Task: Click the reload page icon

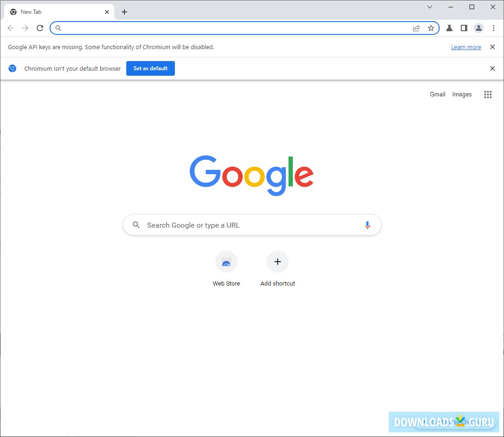Action: tap(40, 28)
